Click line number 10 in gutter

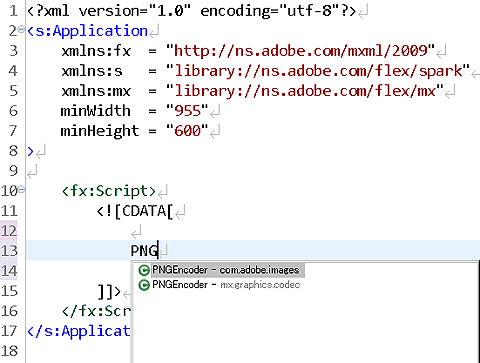pos(9,191)
